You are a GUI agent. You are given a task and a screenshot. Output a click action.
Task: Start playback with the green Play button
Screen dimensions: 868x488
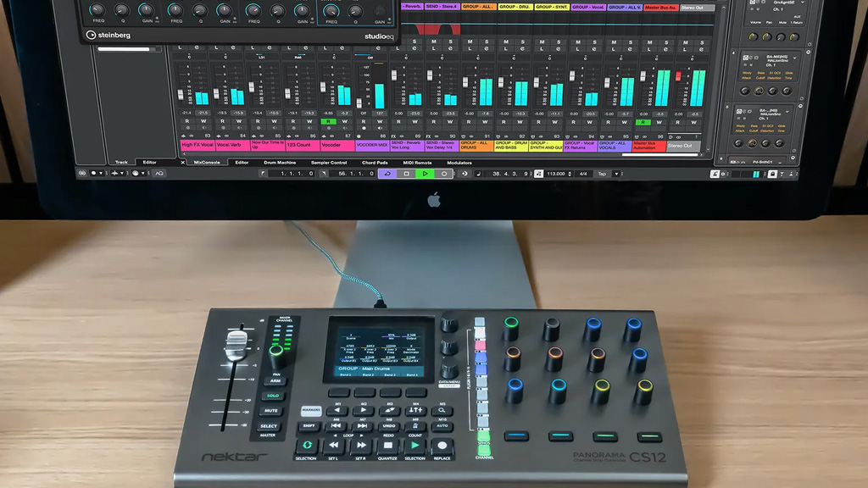425,174
